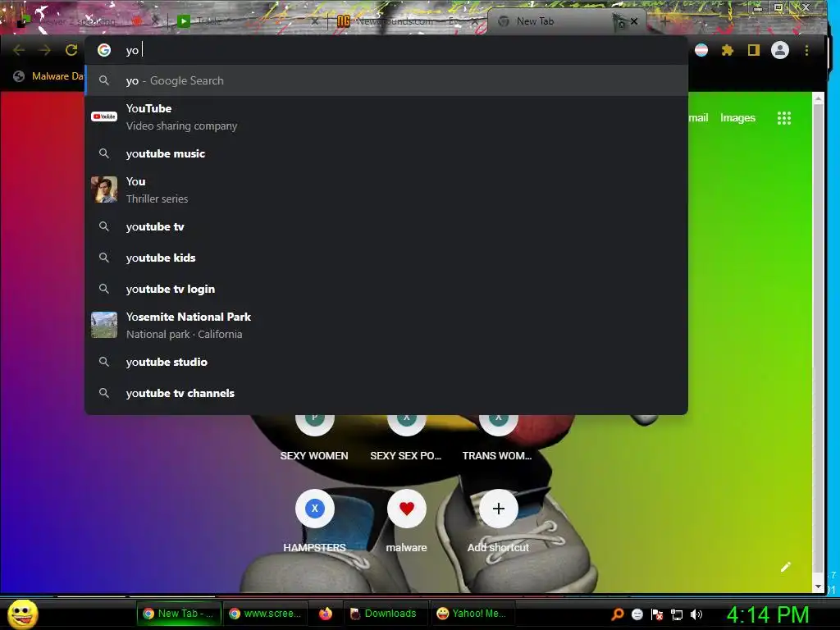Open the Malware bookmark in the bookmarks bar
This screenshot has width=840, height=630.
coord(49,76)
